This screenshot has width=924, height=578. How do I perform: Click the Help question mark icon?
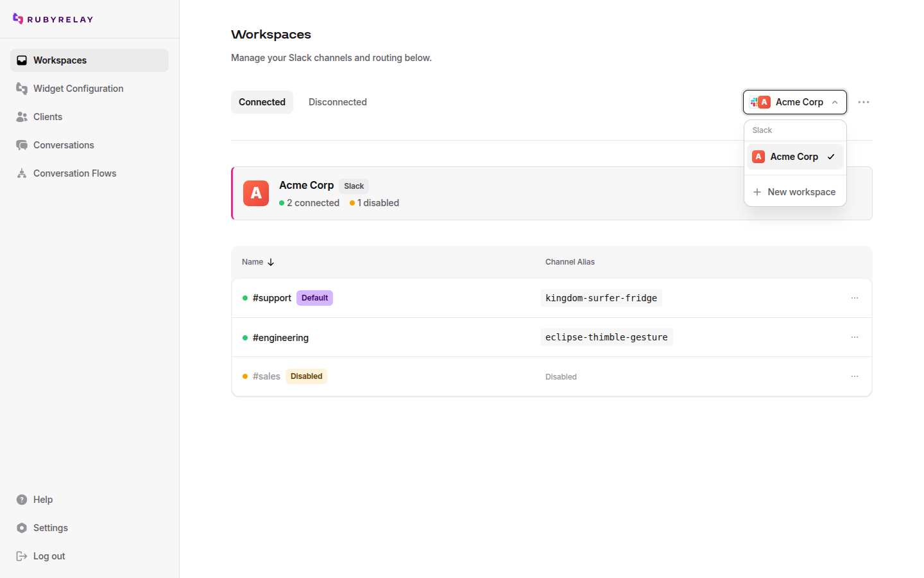[22, 500]
